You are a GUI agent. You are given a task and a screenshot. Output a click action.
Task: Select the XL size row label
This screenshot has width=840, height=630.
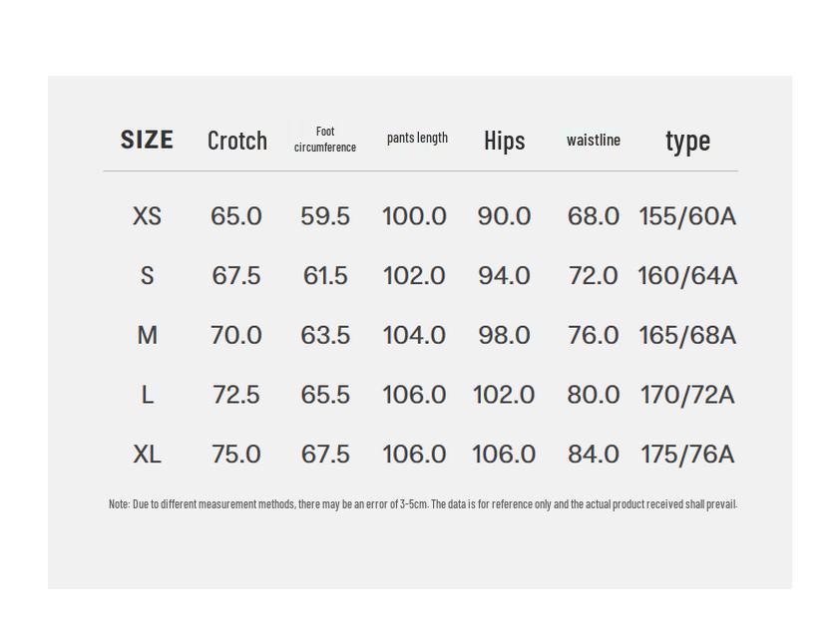[x=147, y=455]
